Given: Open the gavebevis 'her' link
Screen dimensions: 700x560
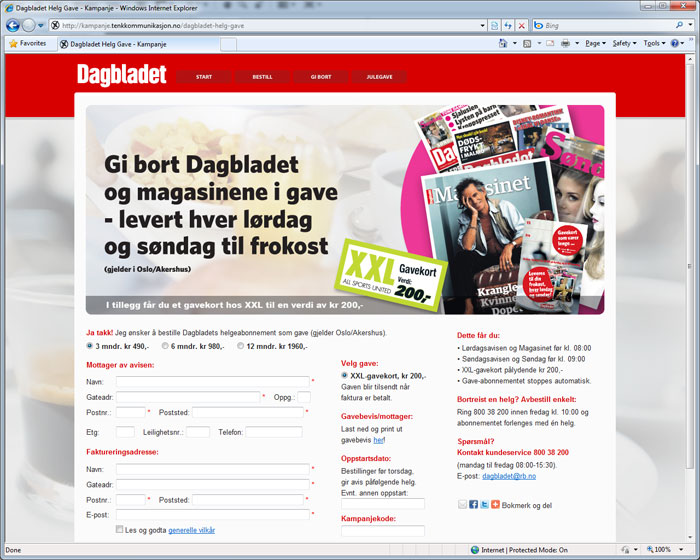Looking at the screenshot, I should tap(378, 440).
